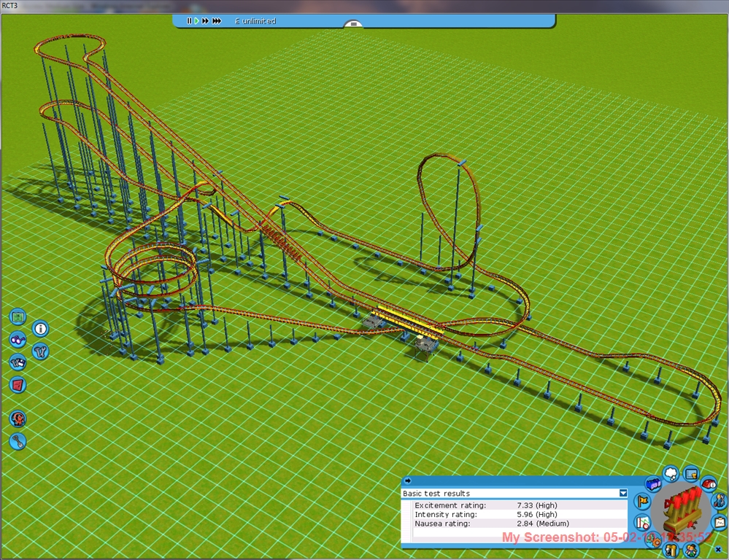Screen dimensions: 729x560
Task: Open the mechanic staff icon on ride panel
Action: (719, 500)
